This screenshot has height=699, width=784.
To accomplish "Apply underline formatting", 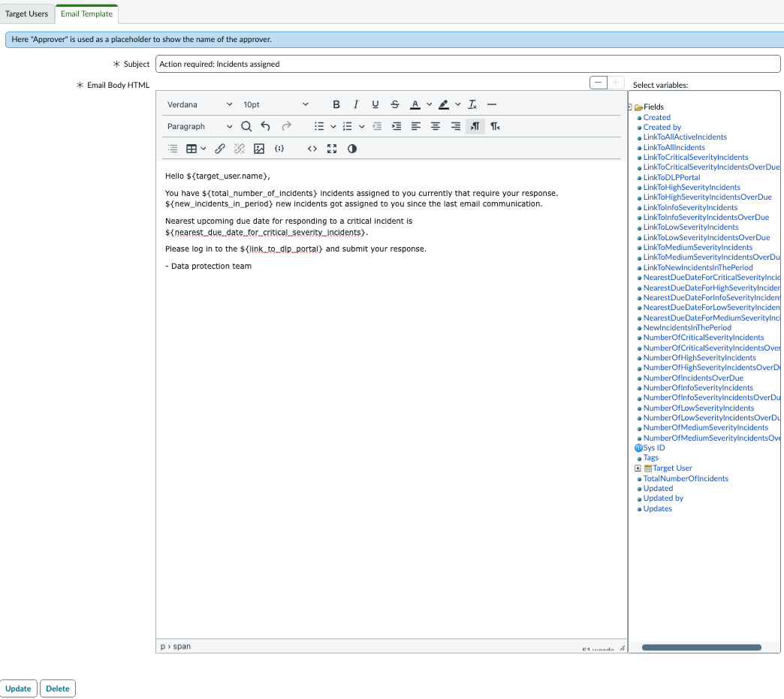I will [375, 104].
